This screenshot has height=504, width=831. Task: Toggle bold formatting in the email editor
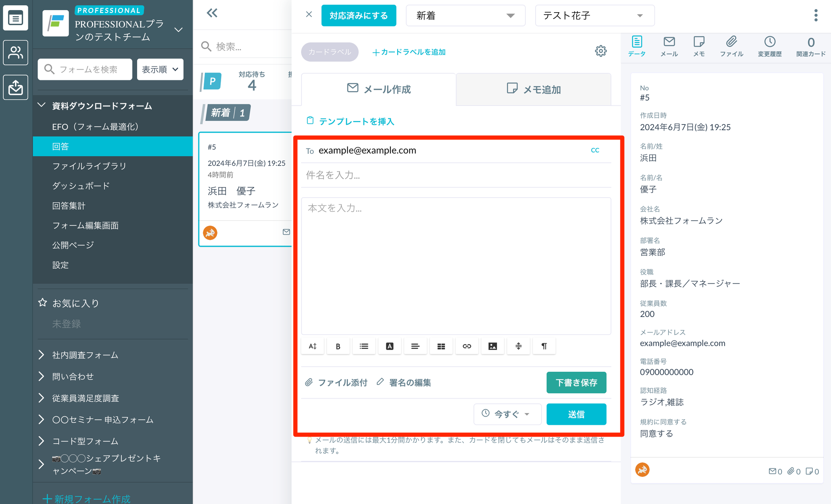[x=338, y=346]
